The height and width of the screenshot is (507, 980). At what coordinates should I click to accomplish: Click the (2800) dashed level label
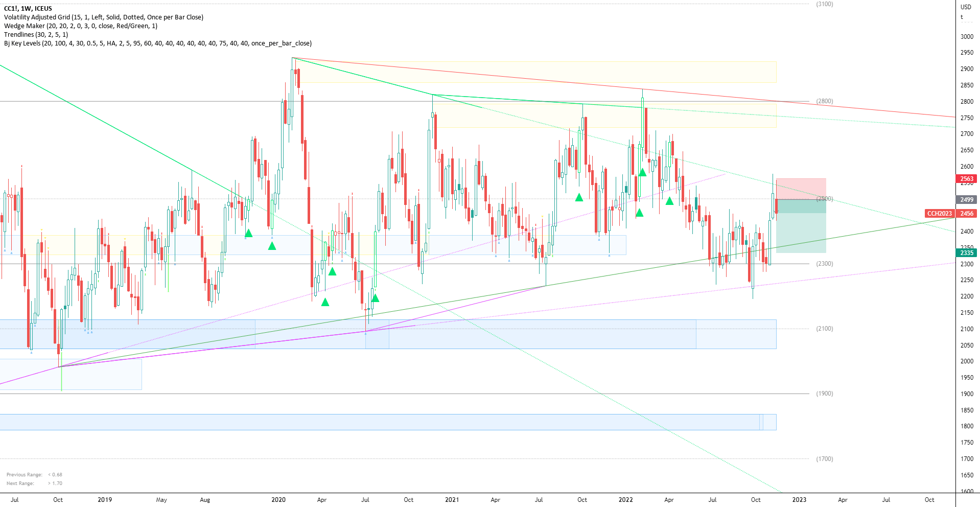click(x=824, y=101)
